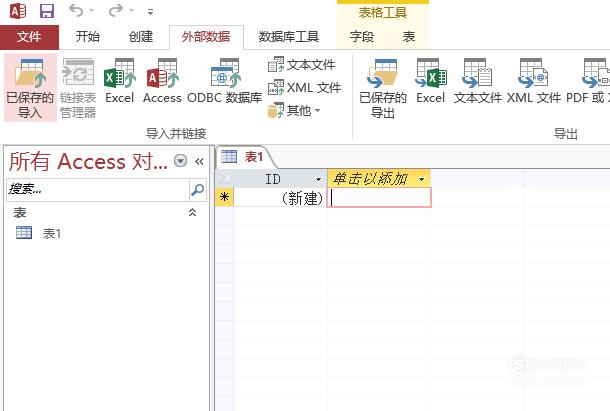Viewport: 610px width, 411px height.
Task: Import data from Excel spreadsheet
Action: (x=119, y=82)
